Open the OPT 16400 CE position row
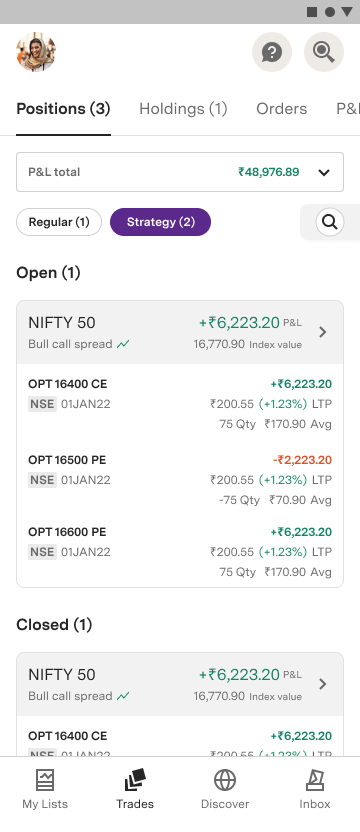 [180, 404]
